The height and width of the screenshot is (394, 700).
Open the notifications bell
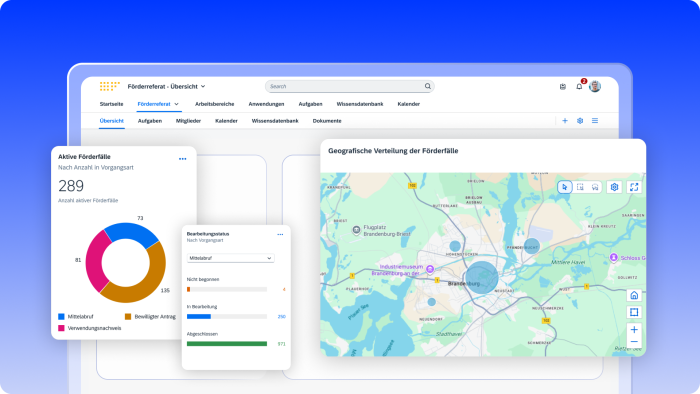tap(579, 87)
